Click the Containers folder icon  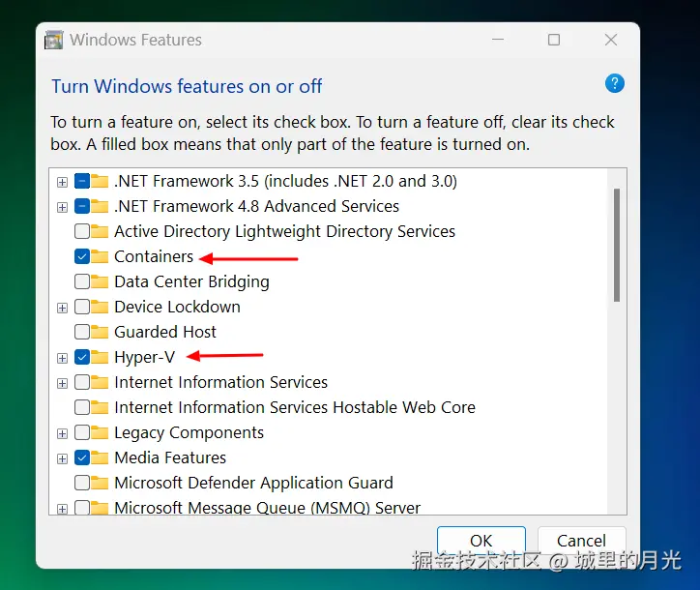(x=100, y=257)
